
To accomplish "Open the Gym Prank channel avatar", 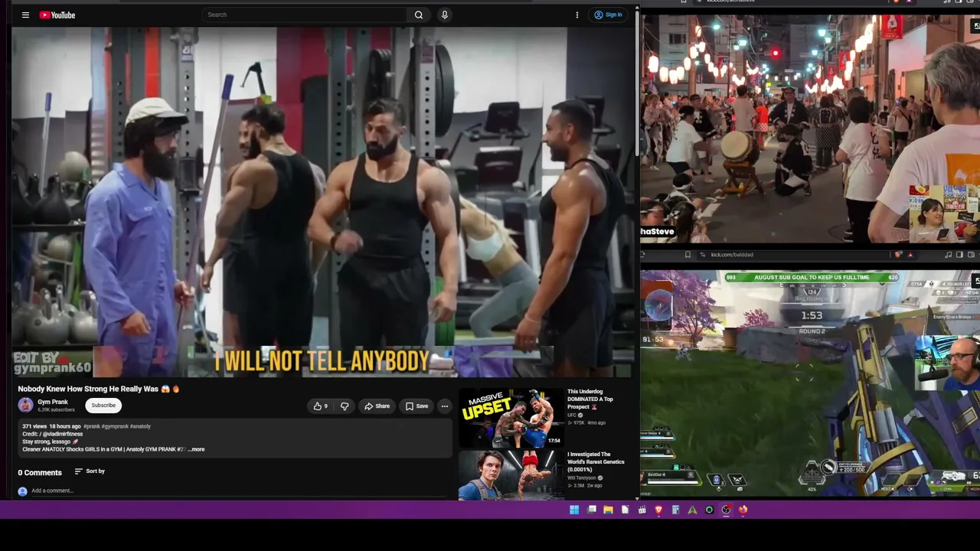I will pos(25,406).
